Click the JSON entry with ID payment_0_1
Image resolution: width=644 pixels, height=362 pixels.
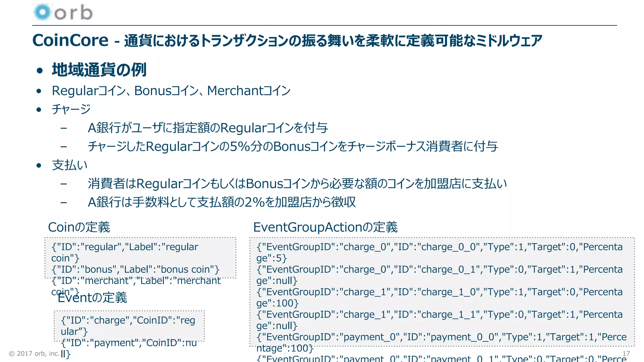pyautogui.click(x=441, y=358)
